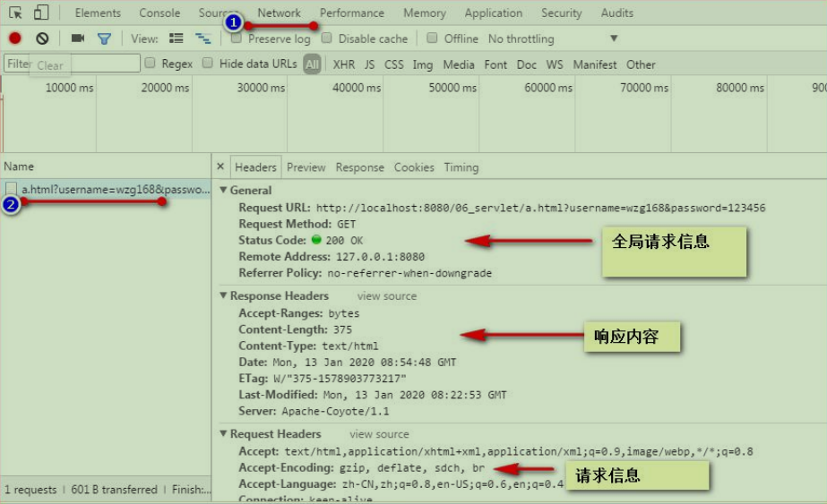Focus the Filter text field
Screen dimensions: 827x504
click(72, 64)
